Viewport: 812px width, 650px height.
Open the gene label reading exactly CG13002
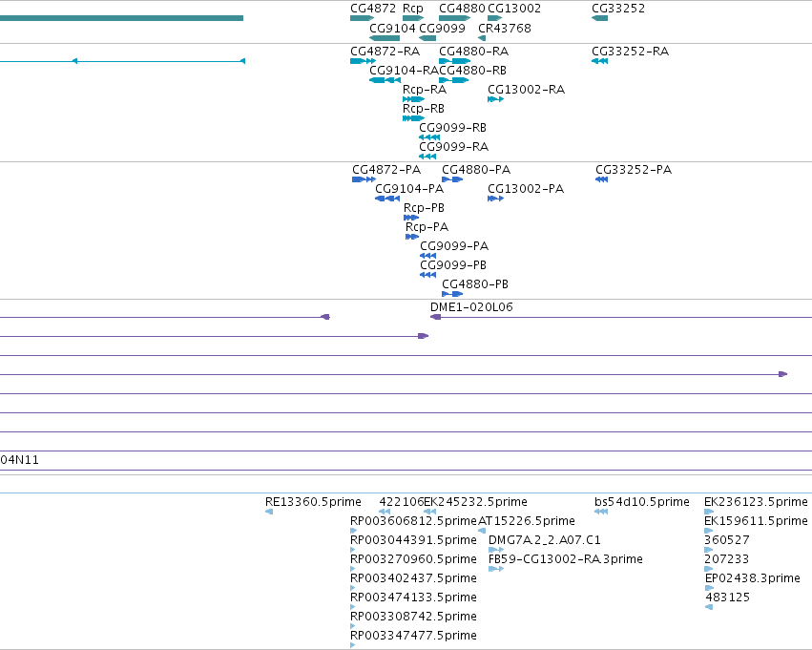[x=514, y=9]
